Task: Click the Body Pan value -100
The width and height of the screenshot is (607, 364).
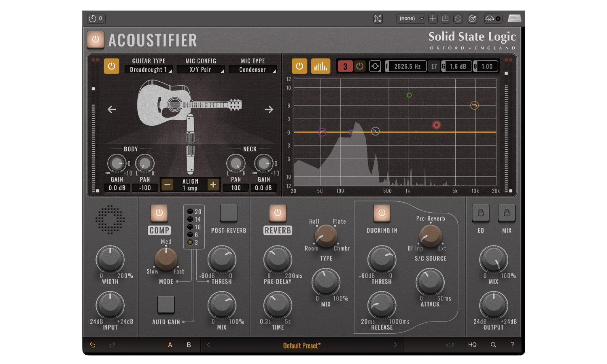Action: click(x=145, y=188)
